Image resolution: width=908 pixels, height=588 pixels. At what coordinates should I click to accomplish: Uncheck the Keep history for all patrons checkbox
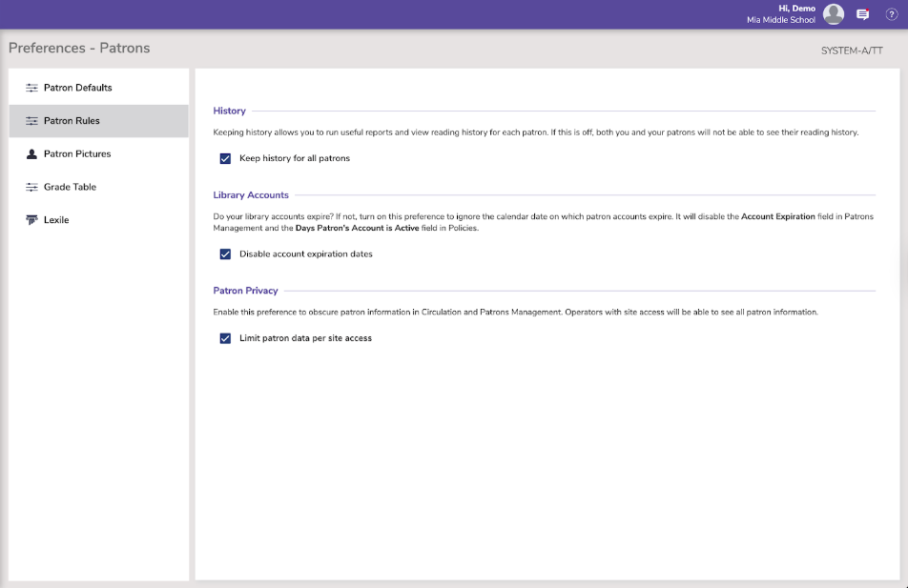[x=226, y=158]
